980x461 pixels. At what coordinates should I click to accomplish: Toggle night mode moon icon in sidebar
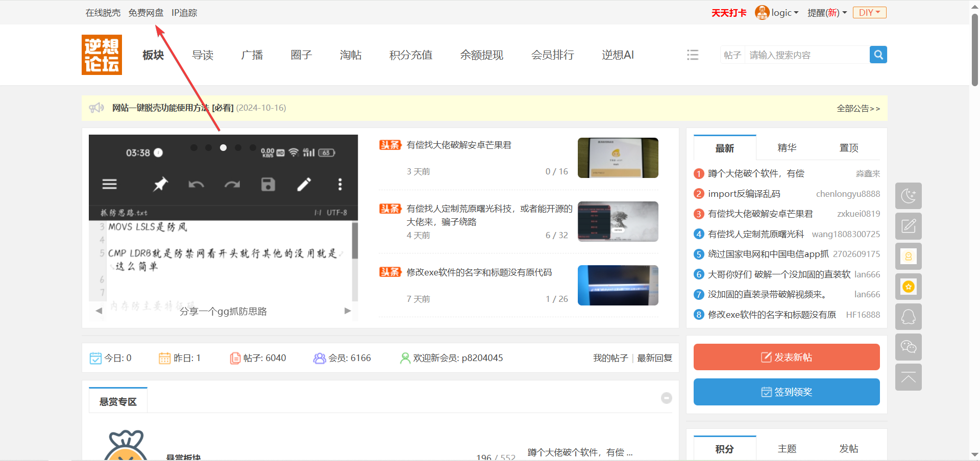[908, 196]
